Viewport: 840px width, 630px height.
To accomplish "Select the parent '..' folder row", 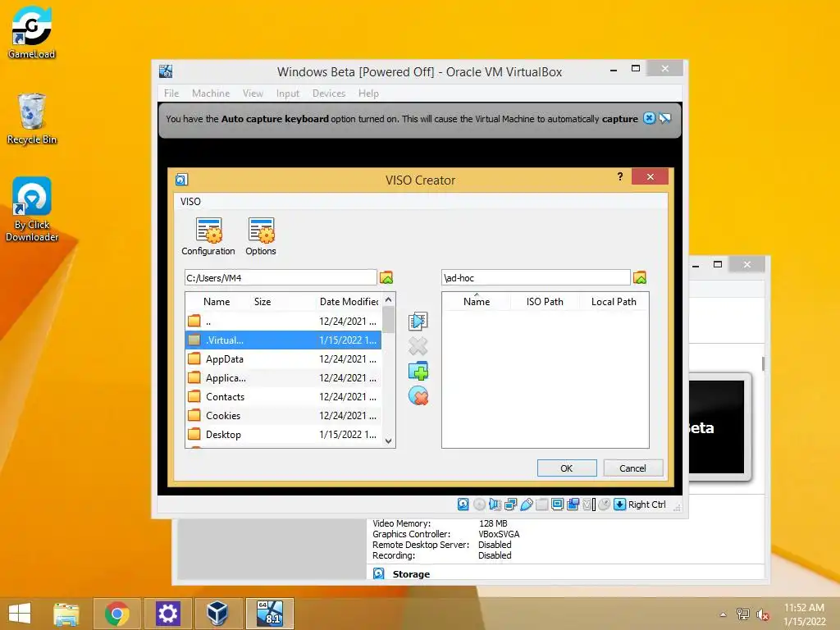I will pyautogui.click(x=283, y=321).
